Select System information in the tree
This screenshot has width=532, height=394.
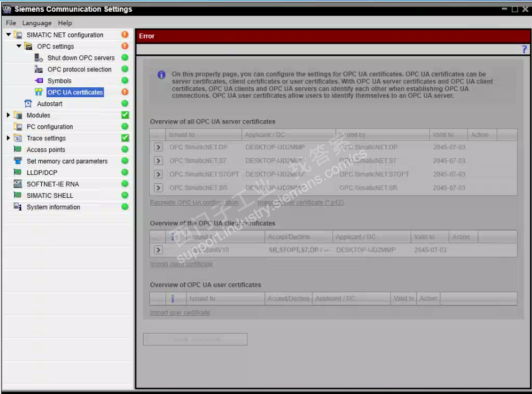pos(54,207)
